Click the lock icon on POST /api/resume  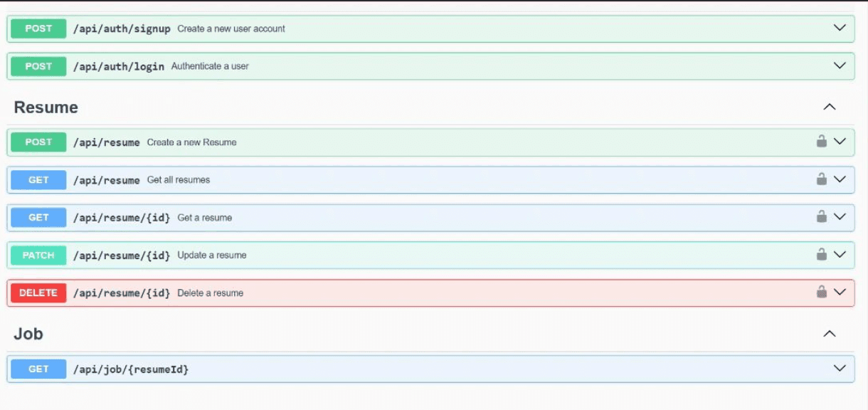pyautogui.click(x=821, y=142)
